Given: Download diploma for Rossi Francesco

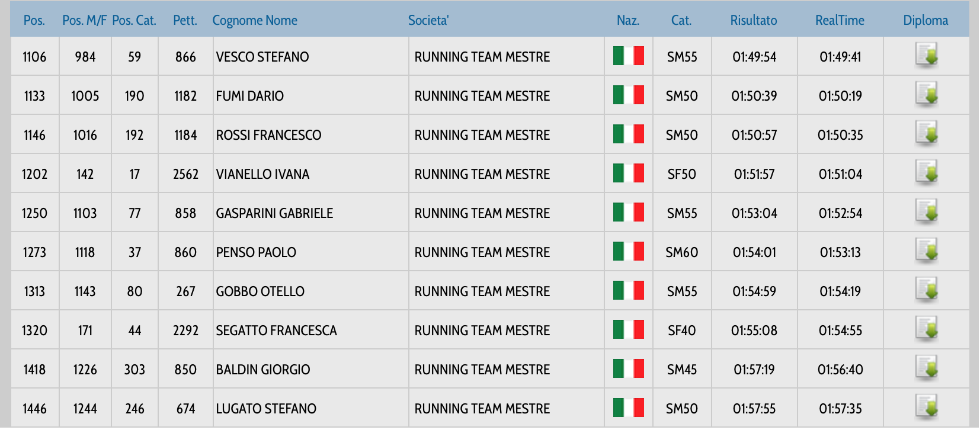Looking at the screenshot, I should tap(926, 133).
